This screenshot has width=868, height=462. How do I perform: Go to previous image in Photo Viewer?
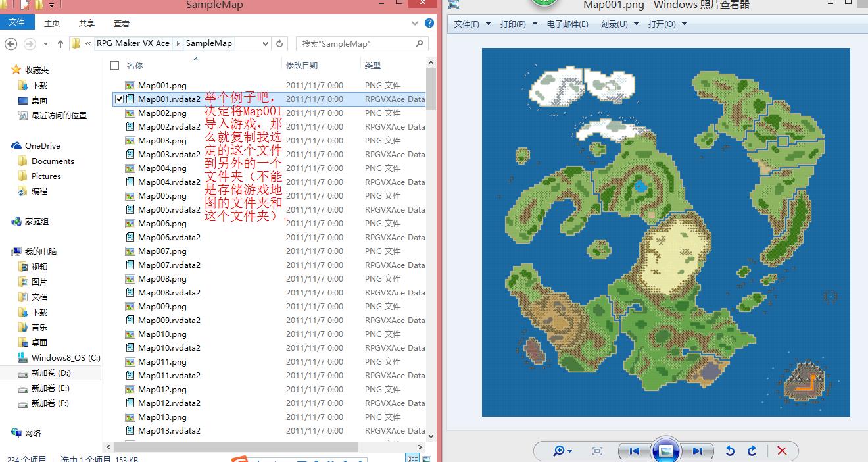[634, 451]
